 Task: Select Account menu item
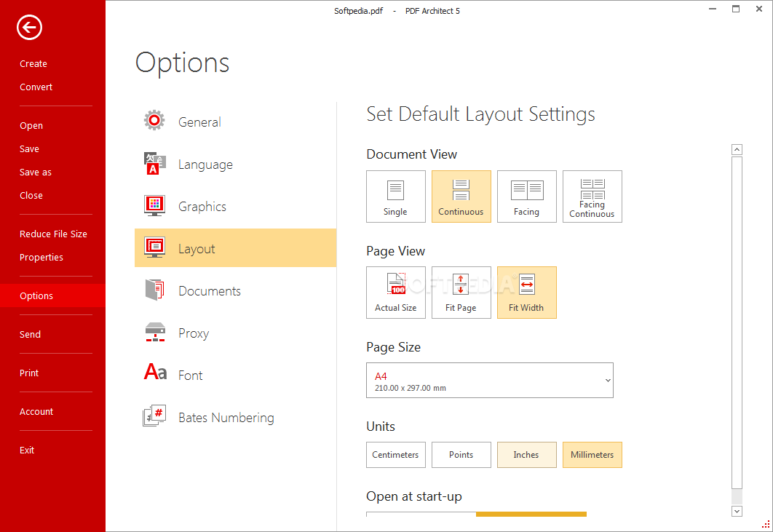point(36,411)
